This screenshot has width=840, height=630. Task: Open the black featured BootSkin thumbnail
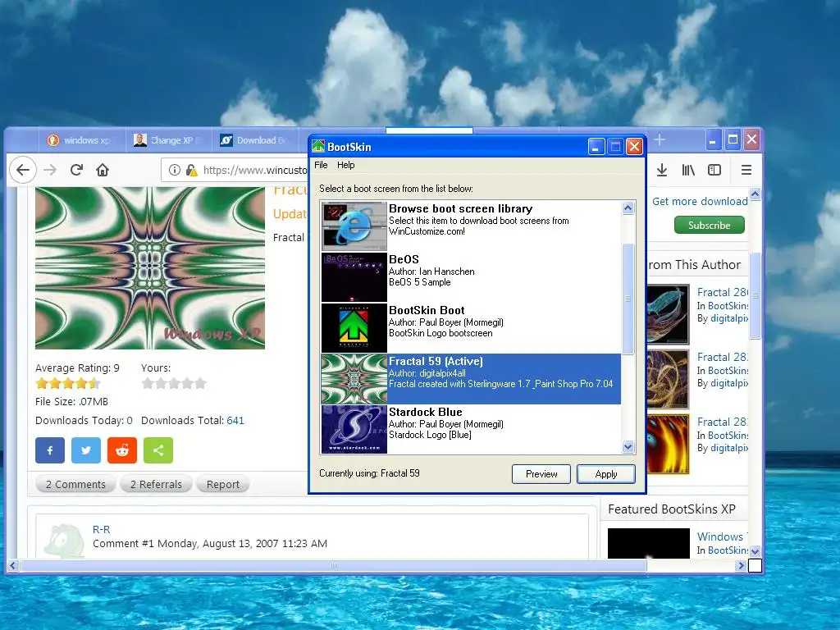(x=649, y=543)
